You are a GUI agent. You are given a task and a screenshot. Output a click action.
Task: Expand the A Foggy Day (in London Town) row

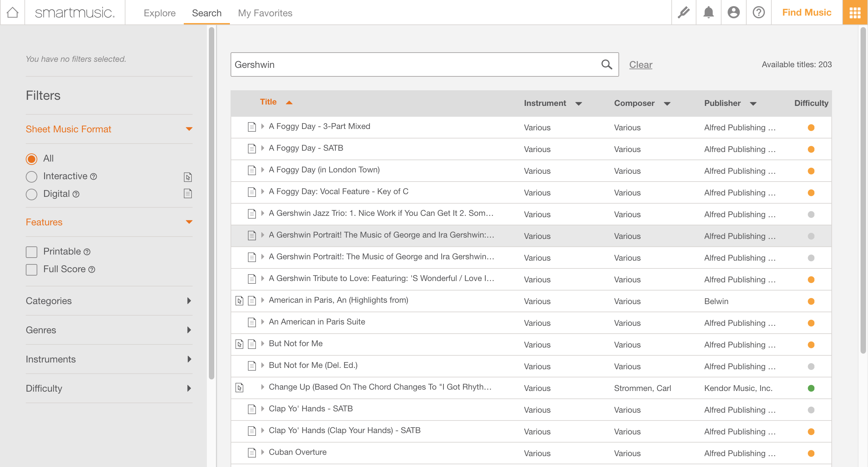263,170
